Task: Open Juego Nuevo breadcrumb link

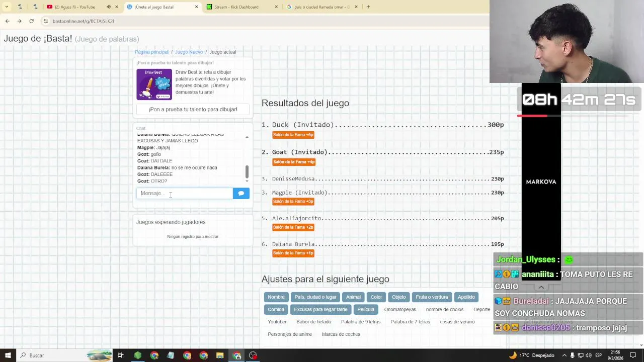Action: (x=189, y=52)
